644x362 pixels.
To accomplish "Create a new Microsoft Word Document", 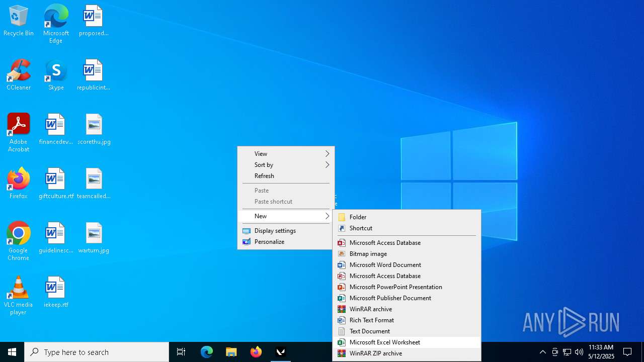I will [x=407, y=265].
